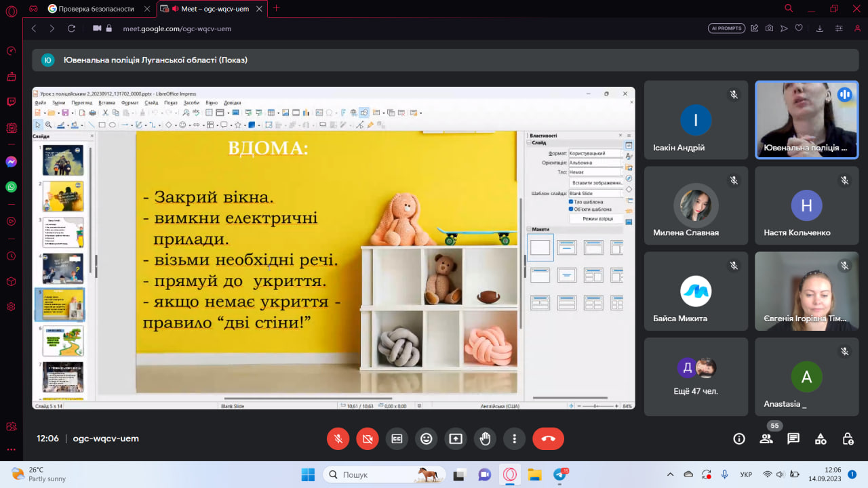Viewport: 868px width, 488px height.
Task: Open Messenger in the Opera sidebar
Action: (11, 162)
